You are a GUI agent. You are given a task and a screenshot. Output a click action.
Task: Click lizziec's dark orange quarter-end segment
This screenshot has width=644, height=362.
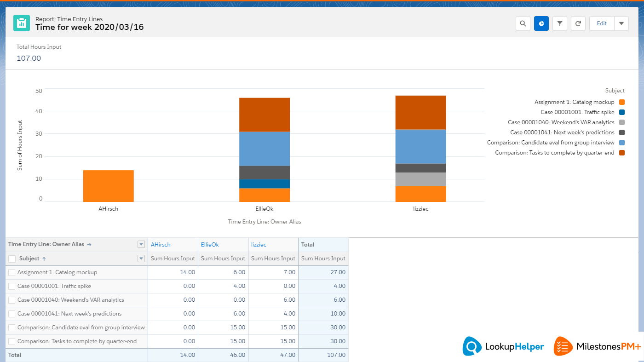point(420,113)
